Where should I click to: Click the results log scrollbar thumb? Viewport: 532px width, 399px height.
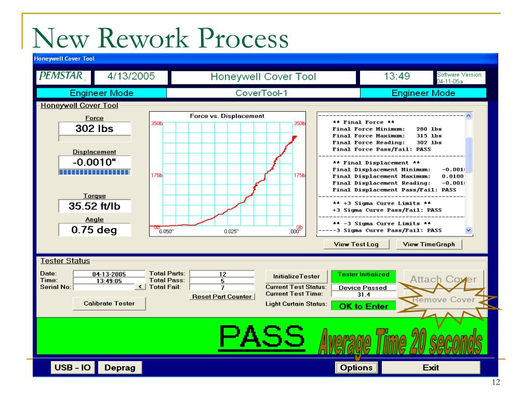pyautogui.click(x=469, y=154)
